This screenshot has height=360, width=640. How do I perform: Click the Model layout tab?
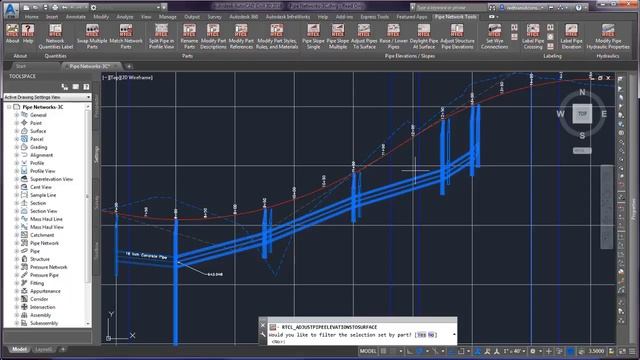19,349
